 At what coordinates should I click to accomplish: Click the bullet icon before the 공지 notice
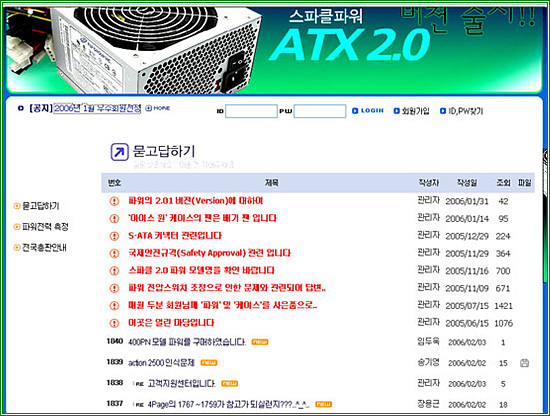click(x=21, y=108)
